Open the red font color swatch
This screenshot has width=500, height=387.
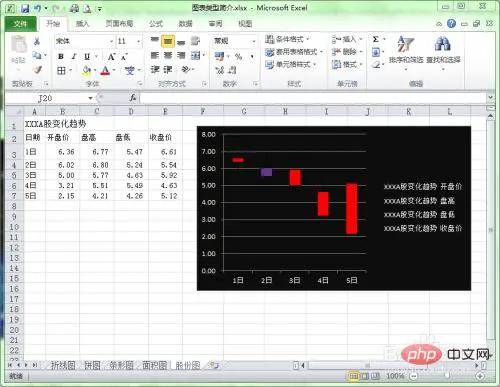(105, 70)
